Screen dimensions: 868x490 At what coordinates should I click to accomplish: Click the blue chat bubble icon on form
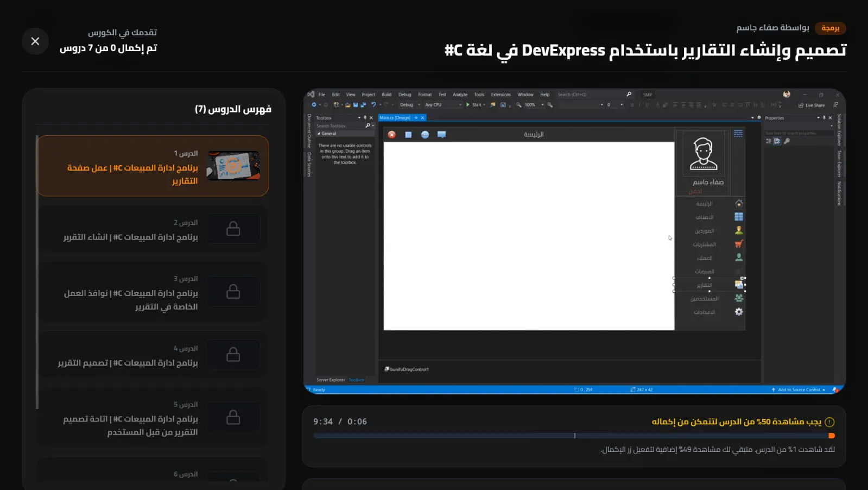tap(441, 134)
